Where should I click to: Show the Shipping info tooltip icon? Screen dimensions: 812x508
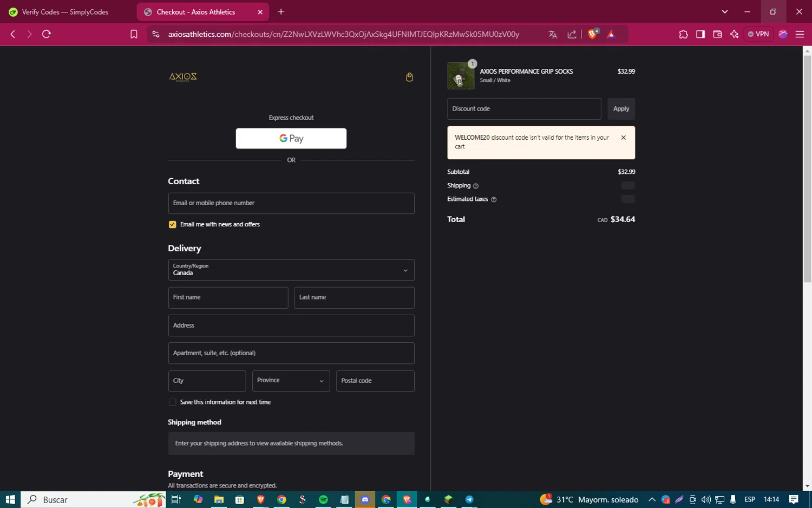[x=476, y=186]
